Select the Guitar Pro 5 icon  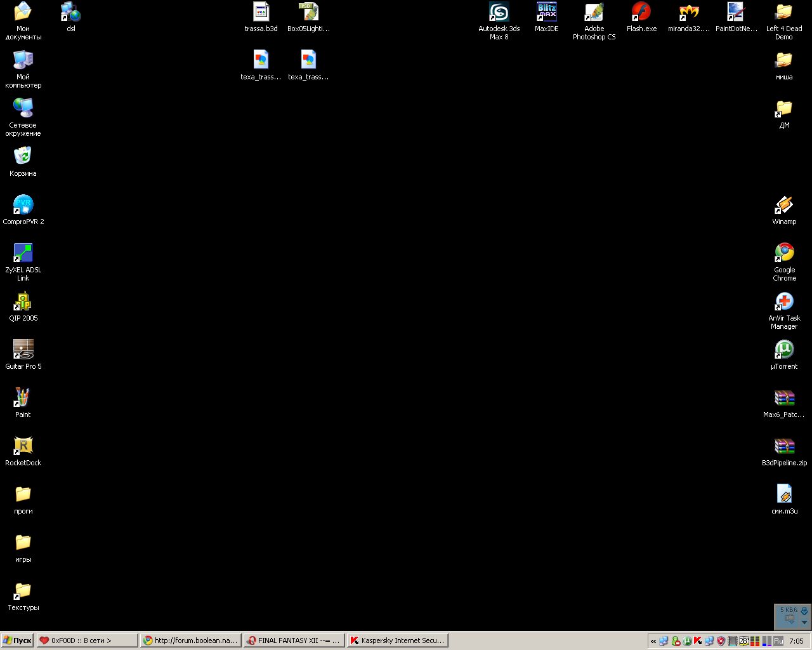point(23,350)
